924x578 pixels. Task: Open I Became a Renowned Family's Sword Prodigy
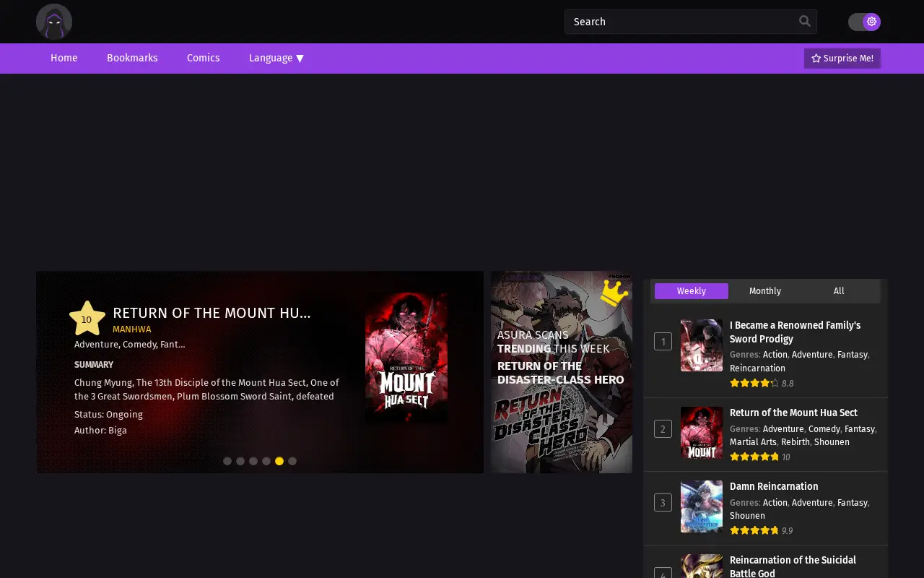(795, 332)
